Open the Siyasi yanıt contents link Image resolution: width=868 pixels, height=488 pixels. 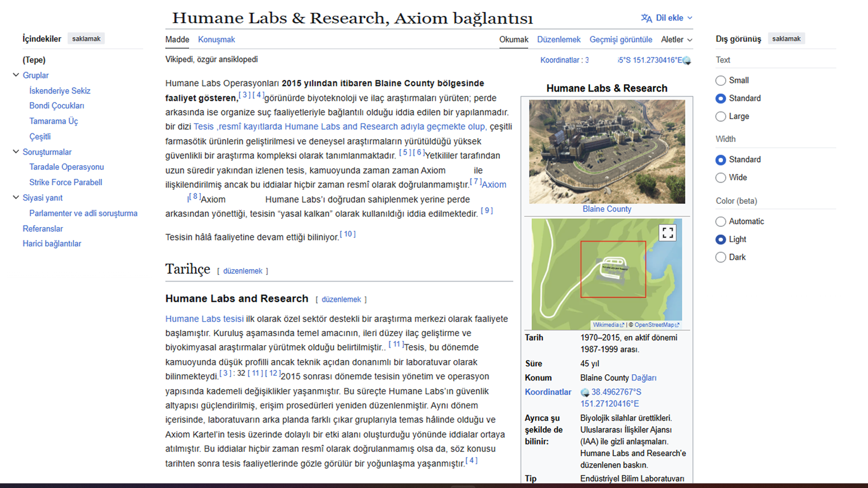click(42, 198)
